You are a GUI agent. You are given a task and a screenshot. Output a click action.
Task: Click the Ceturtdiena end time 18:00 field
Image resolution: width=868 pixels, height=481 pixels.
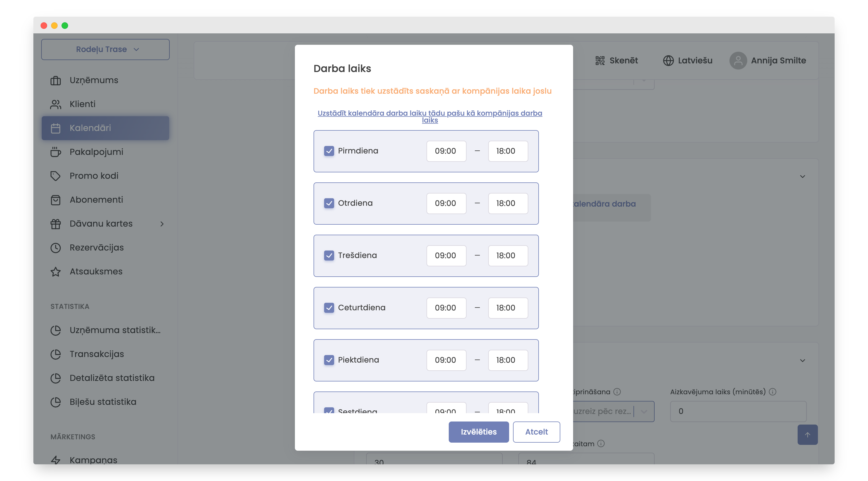coord(508,308)
